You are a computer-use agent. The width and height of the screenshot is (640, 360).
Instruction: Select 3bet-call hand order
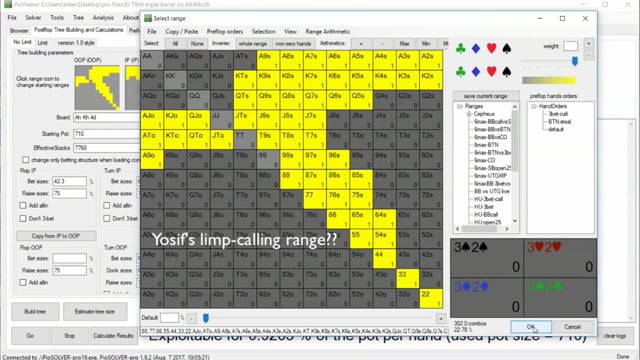(558, 114)
